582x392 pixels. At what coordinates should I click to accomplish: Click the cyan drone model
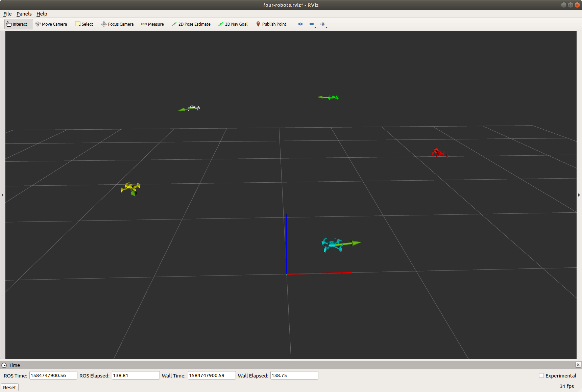coord(332,245)
